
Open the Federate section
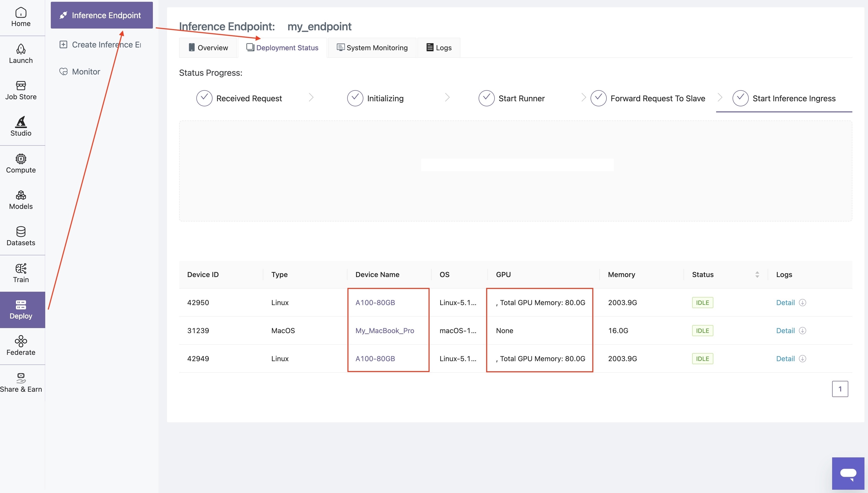click(x=21, y=346)
